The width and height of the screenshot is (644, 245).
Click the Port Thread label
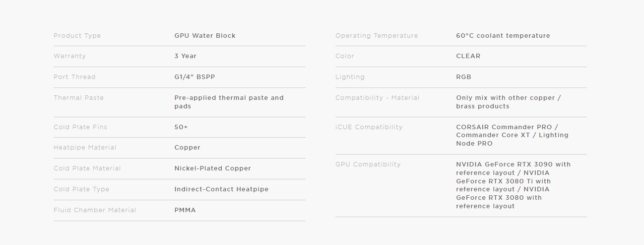coord(74,77)
